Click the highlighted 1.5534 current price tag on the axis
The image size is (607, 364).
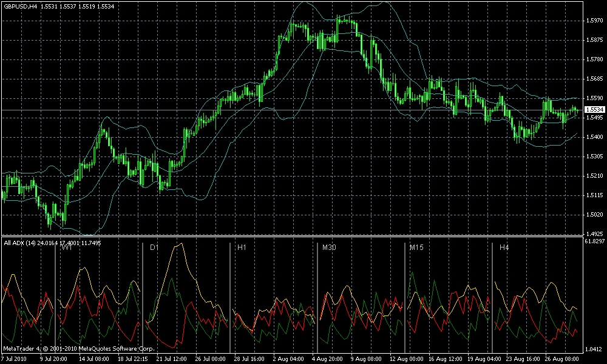[x=595, y=110]
